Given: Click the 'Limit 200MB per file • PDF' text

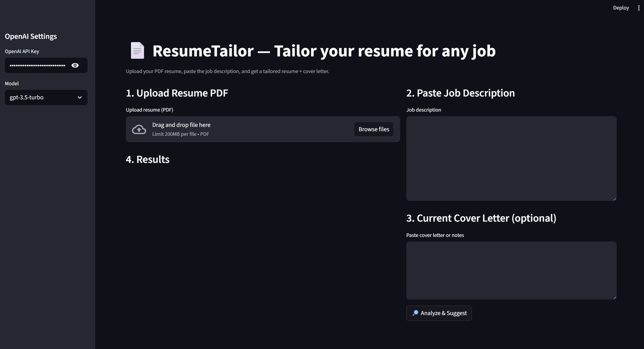Looking at the screenshot, I should (181, 134).
